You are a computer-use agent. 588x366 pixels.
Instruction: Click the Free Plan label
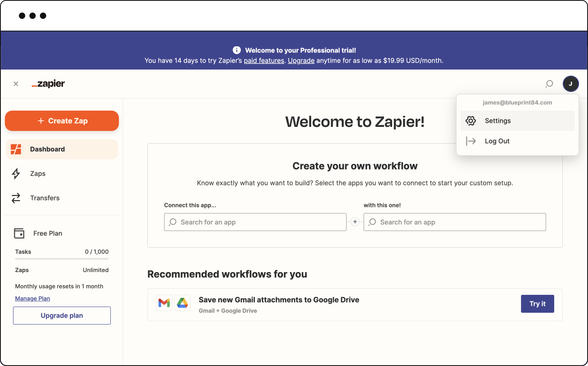click(48, 233)
